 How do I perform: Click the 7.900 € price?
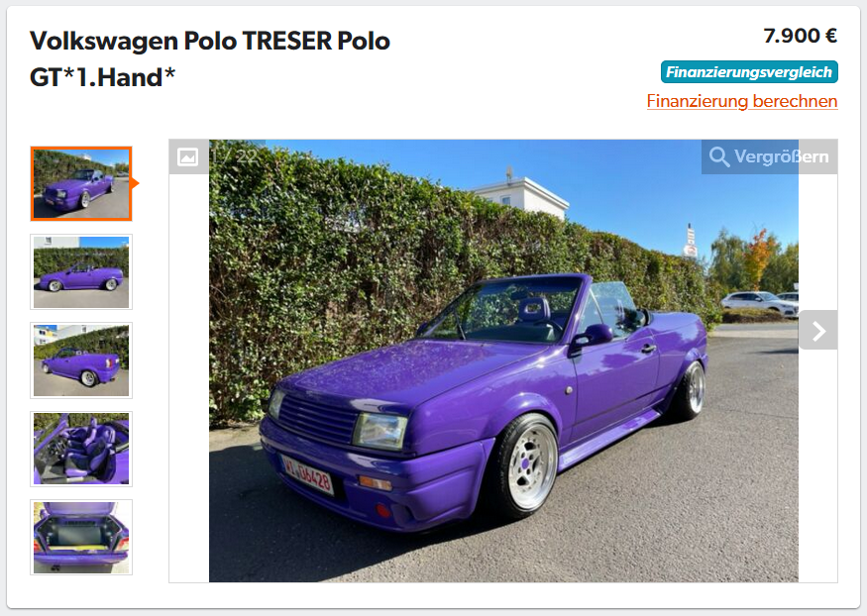(800, 36)
